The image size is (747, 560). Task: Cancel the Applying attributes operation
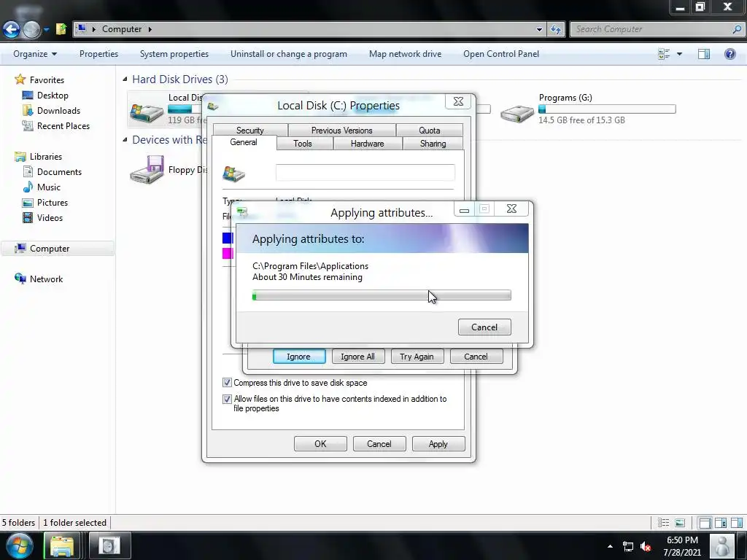[x=484, y=327]
